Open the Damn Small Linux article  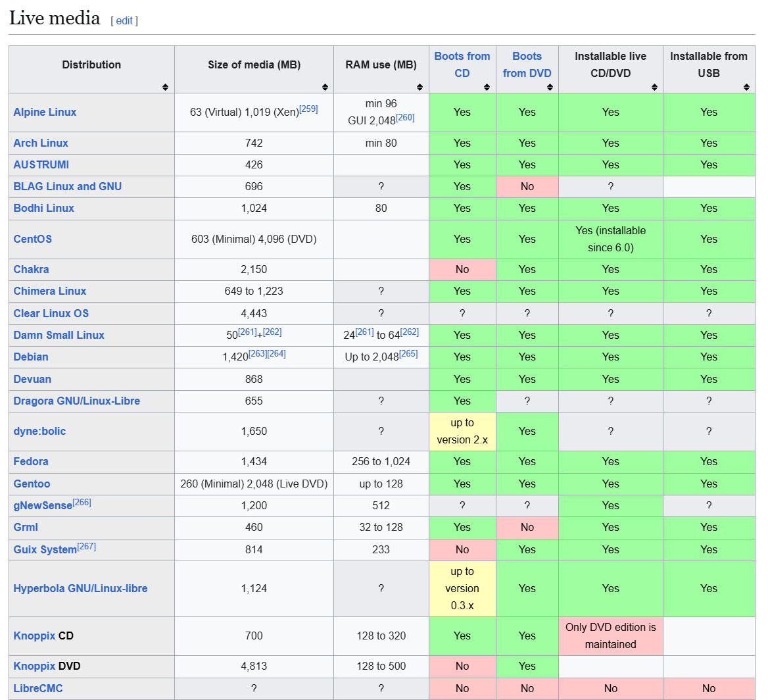[x=59, y=335]
